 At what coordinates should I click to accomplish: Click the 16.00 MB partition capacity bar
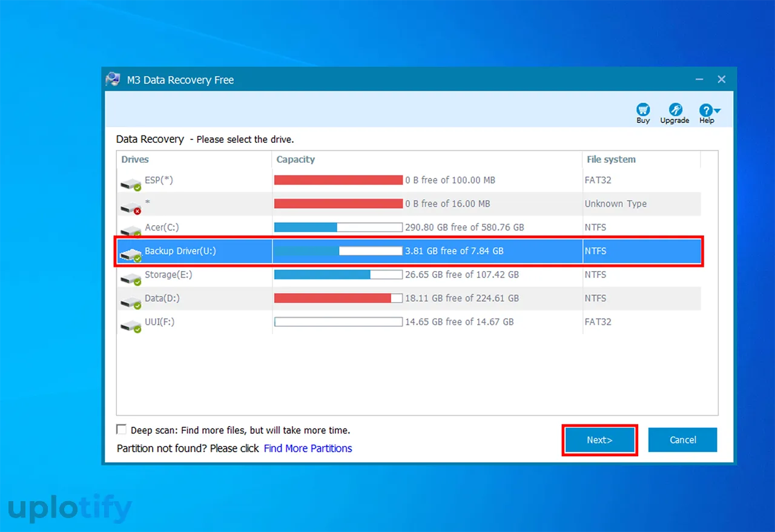tap(338, 203)
